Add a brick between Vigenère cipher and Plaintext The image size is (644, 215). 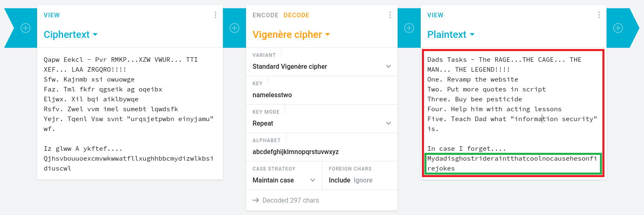pyautogui.click(x=409, y=28)
